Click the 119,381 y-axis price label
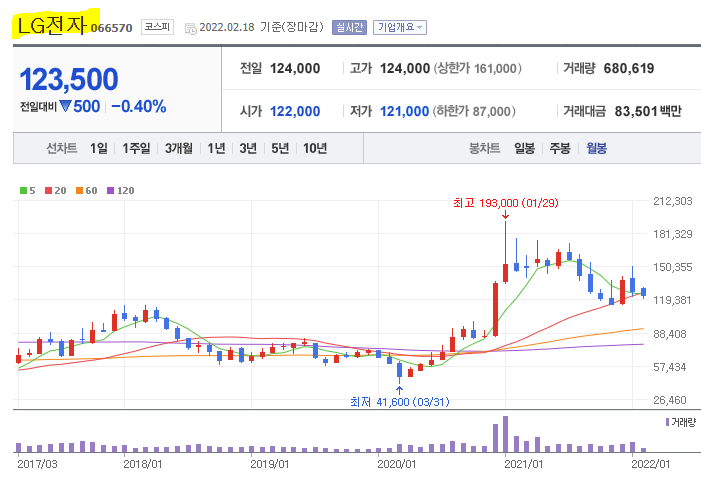Screen dimensions: 701x483 (672, 300)
